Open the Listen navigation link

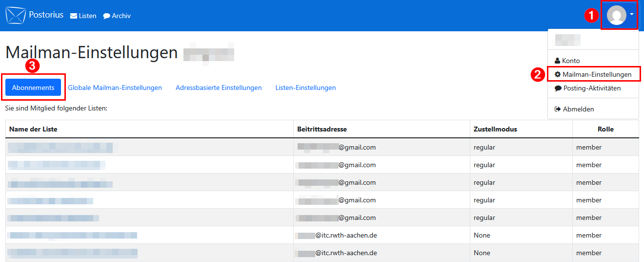(83, 16)
